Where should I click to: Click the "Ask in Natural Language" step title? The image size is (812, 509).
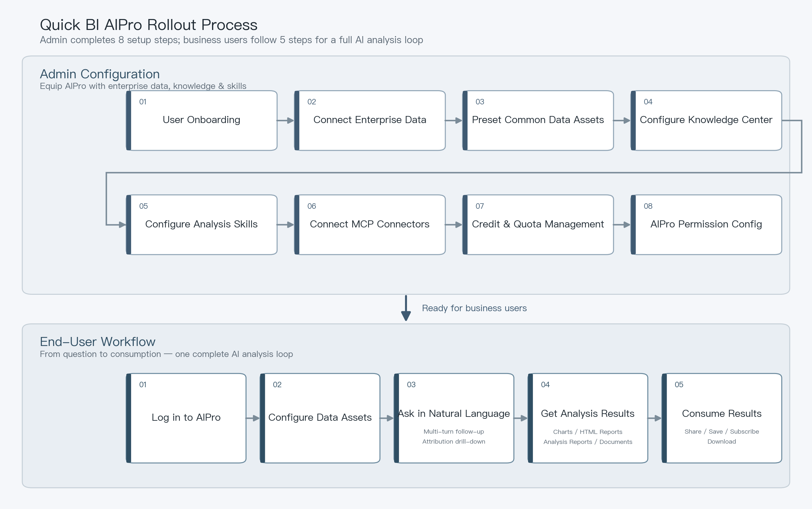pyautogui.click(x=454, y=413)
